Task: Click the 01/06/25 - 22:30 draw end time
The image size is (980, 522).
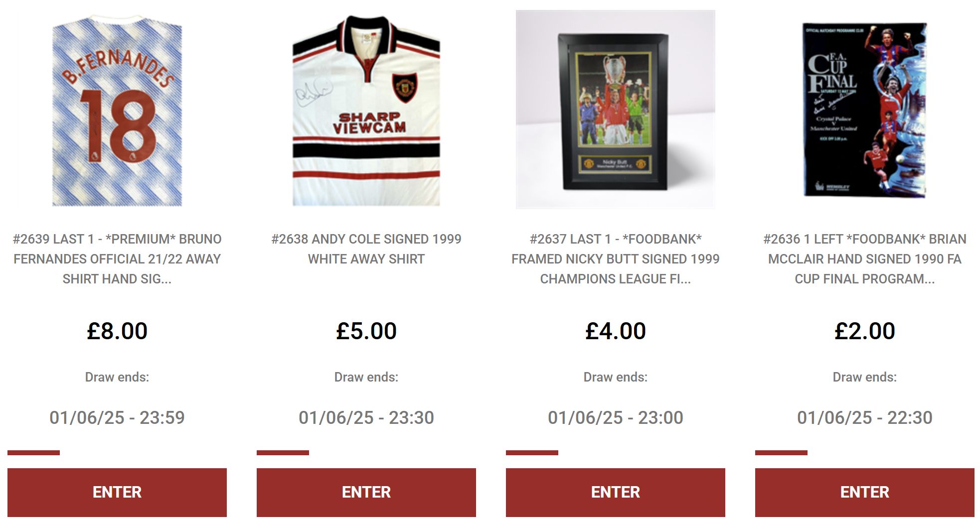Action: 865,417
